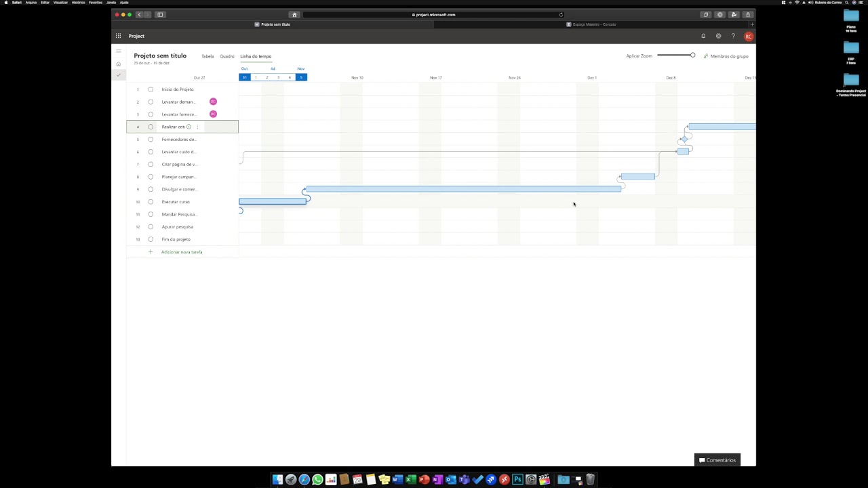The width and height of the screenshot is (868, 488).
Task: Go to the Project home icon
Action: (x=118, y=64)
